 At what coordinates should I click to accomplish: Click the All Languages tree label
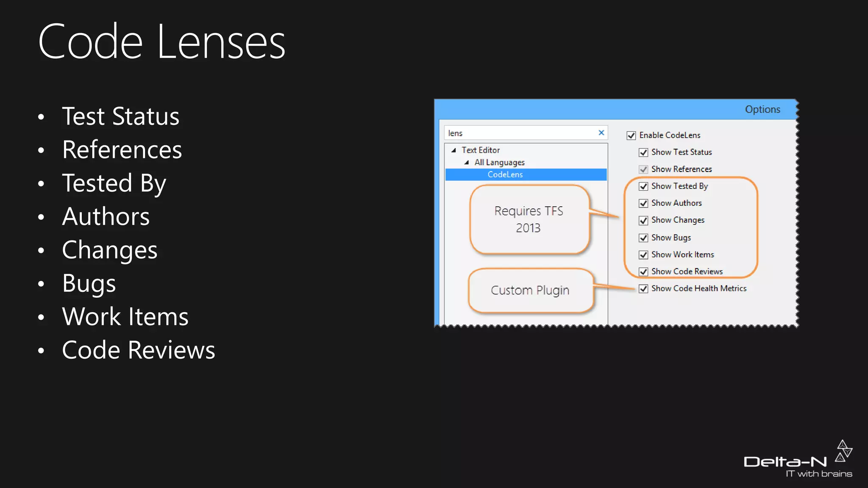click(x=499, y=162)
